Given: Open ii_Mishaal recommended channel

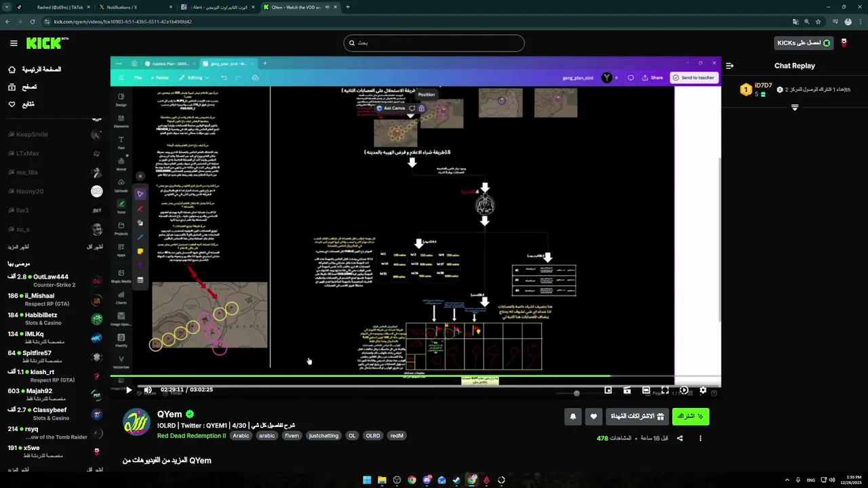Looking at the screenshot, I should tap(54, 300).
